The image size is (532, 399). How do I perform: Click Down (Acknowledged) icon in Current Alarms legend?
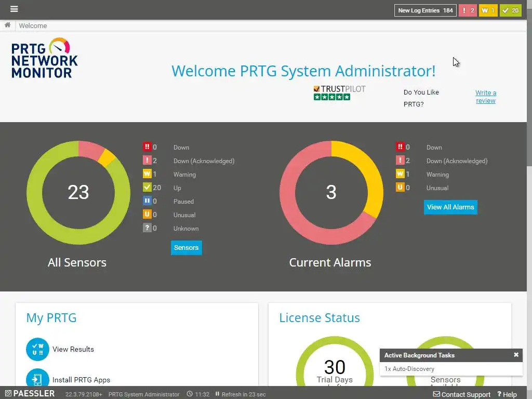point(400,161)
